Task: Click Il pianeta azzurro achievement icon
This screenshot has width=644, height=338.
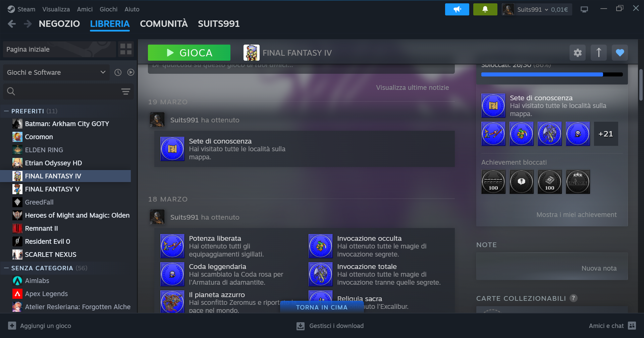Action: coord(172,302)
